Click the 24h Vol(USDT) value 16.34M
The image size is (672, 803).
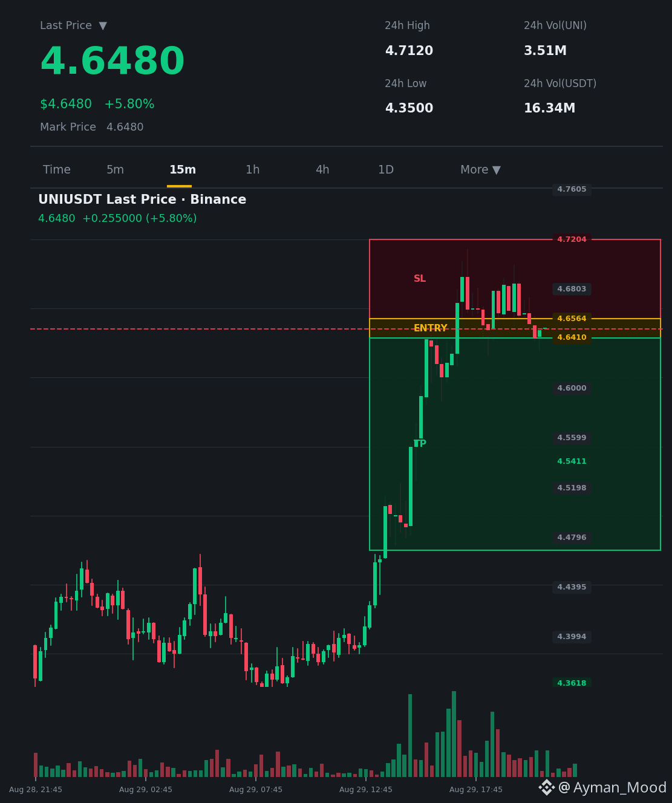549,108
